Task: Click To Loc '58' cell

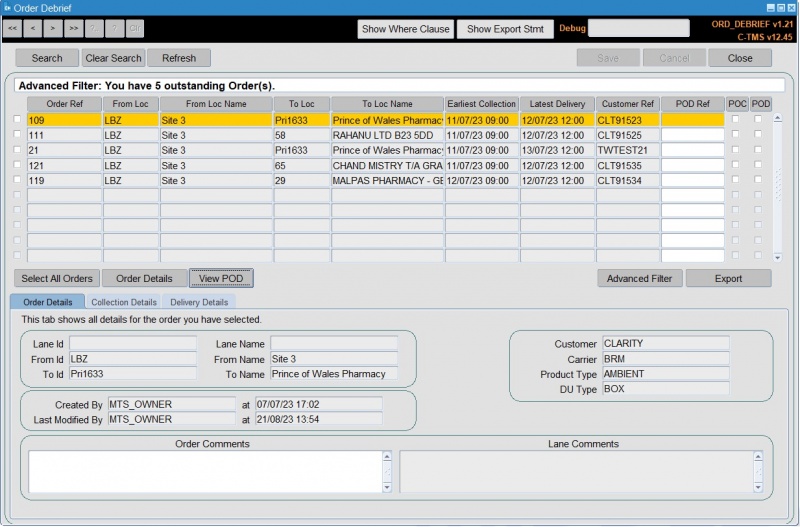Action: (302, 135)
